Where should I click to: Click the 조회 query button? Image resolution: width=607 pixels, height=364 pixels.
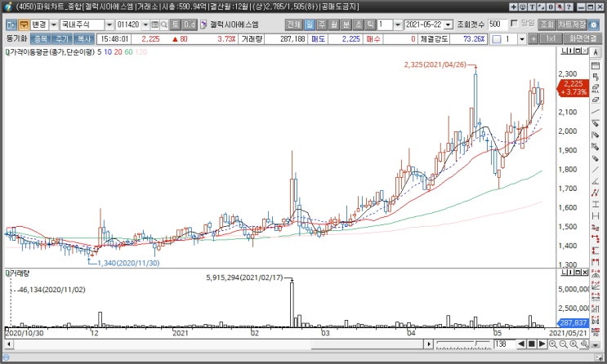547,24
